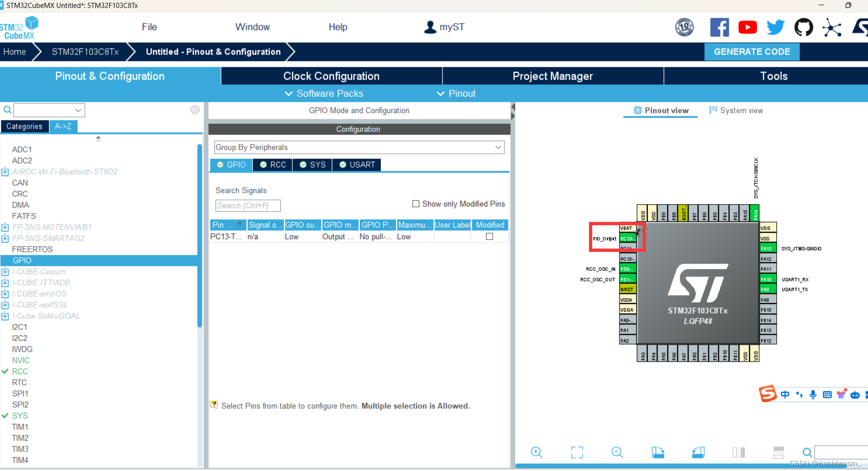The image size is (868, 471).
Task: Switch to Tools tab
Action: click(774, 76)
